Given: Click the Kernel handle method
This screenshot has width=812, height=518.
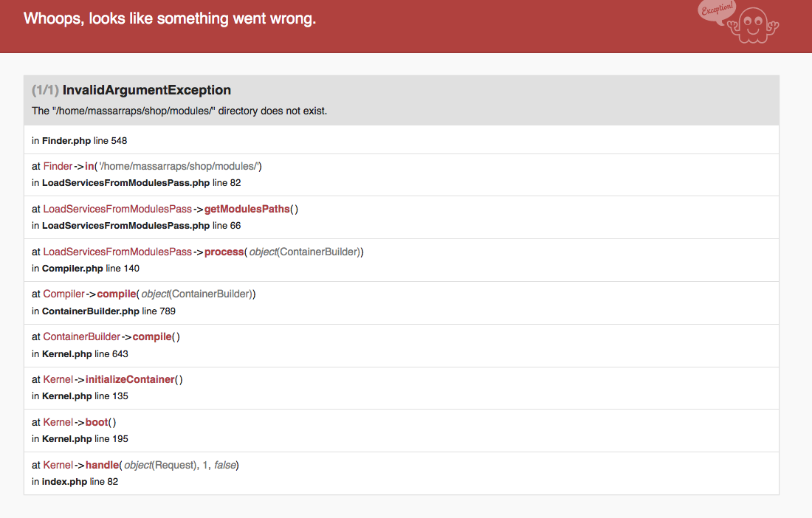Looking at the screenshot, I should [x=102, y=465].
